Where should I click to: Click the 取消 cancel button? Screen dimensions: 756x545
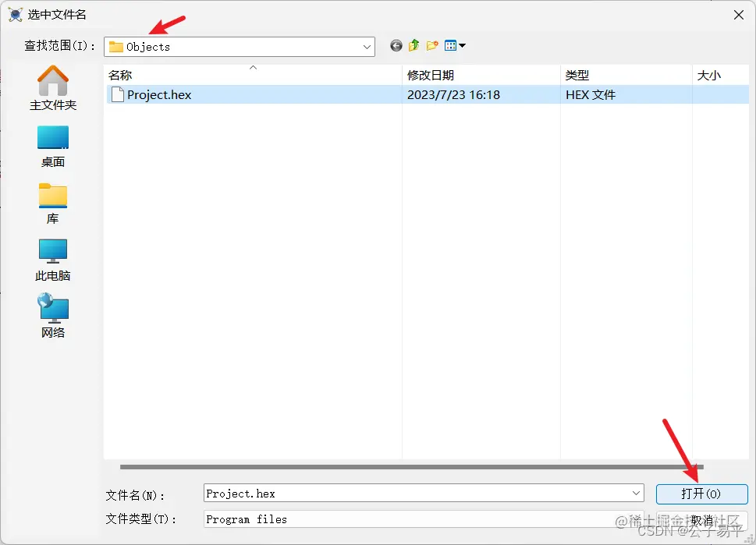(701, 520)
